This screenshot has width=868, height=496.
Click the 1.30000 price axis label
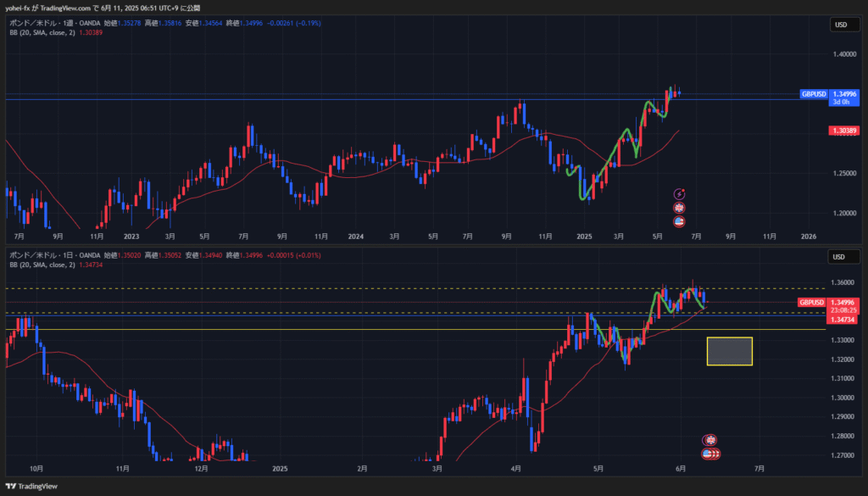[x=842, y=398]
